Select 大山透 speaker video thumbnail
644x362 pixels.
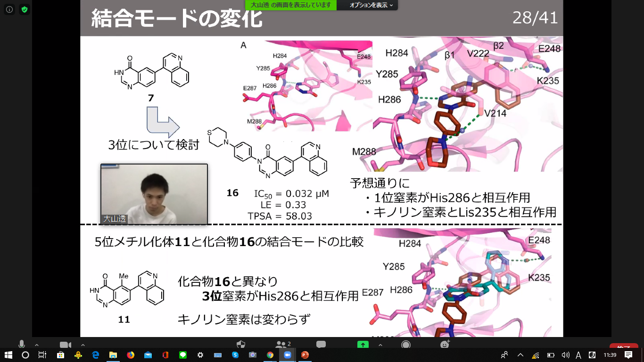[x=154, y=194]
